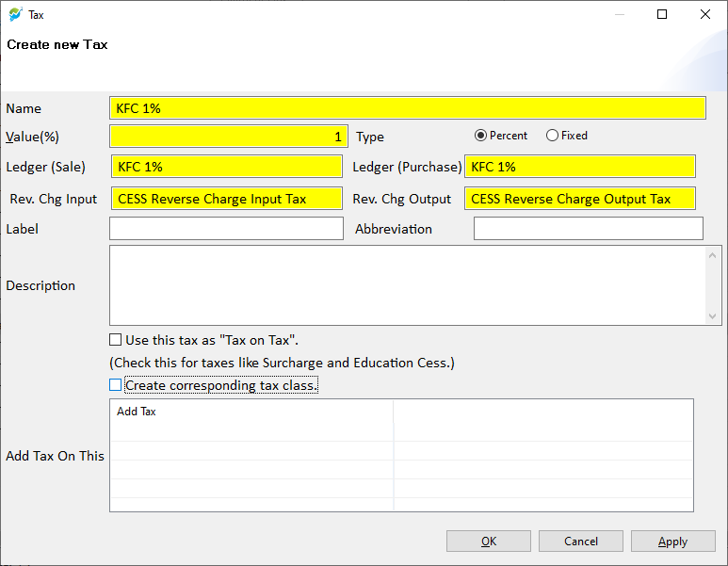Click the Apply button
Viewport: 728px width, 566px height.
672,542
